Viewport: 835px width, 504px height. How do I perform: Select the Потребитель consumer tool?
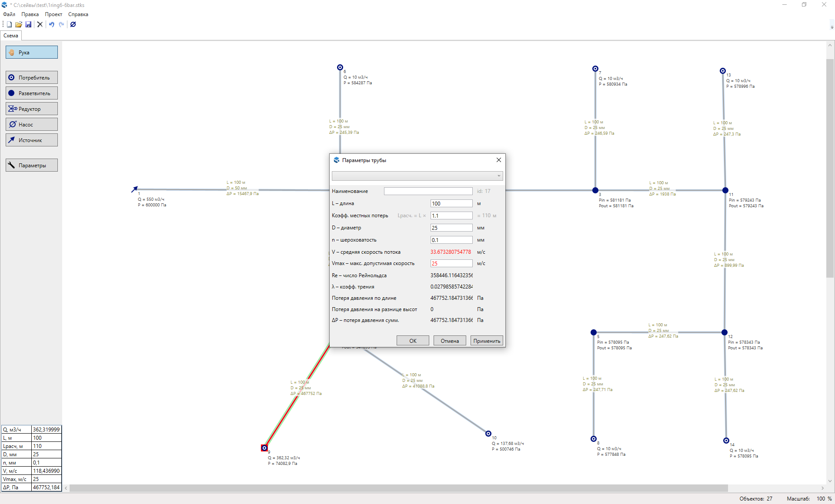pos(31,77)
